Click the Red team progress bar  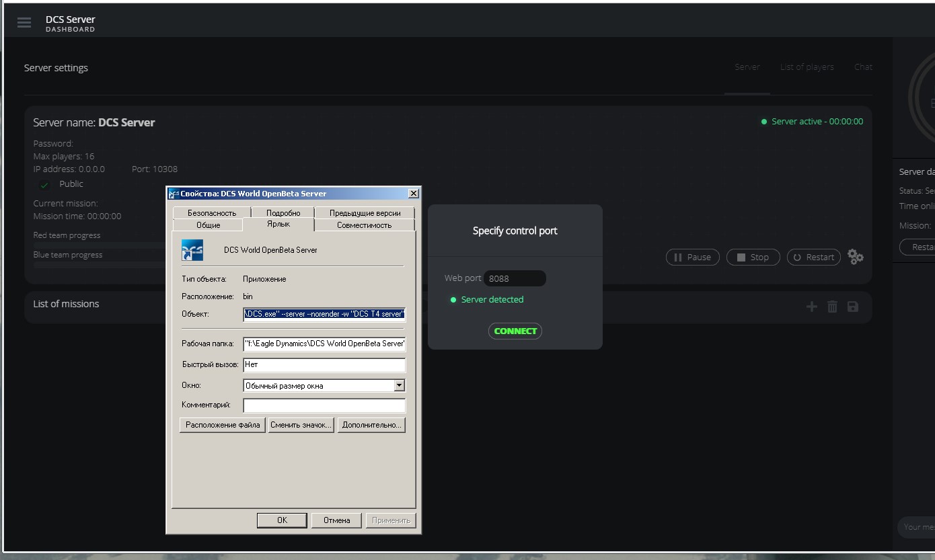coord(101,246)
